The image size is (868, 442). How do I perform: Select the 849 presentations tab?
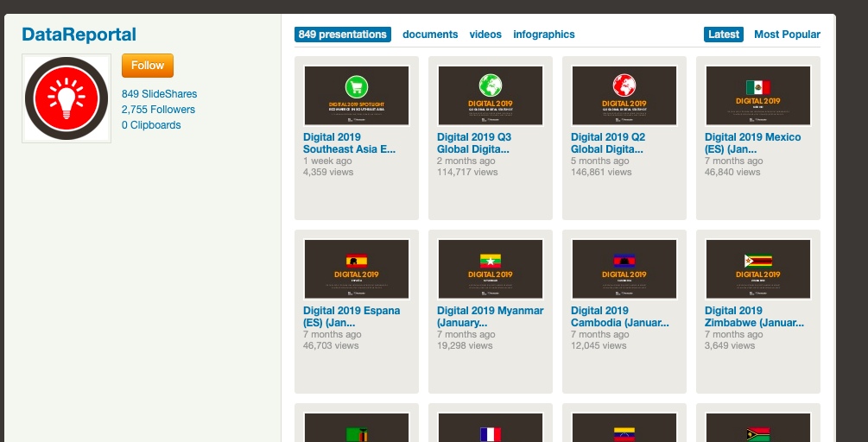(x=343, y=35)
